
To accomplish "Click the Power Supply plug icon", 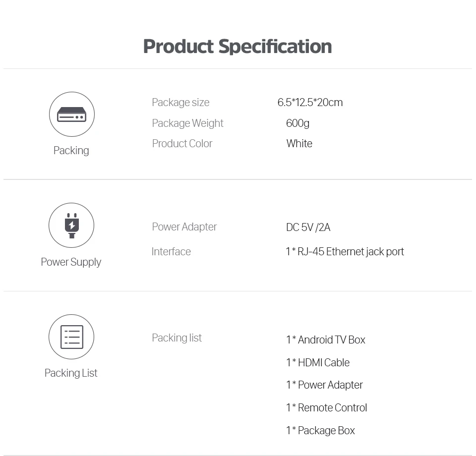I will click(71, 226).
